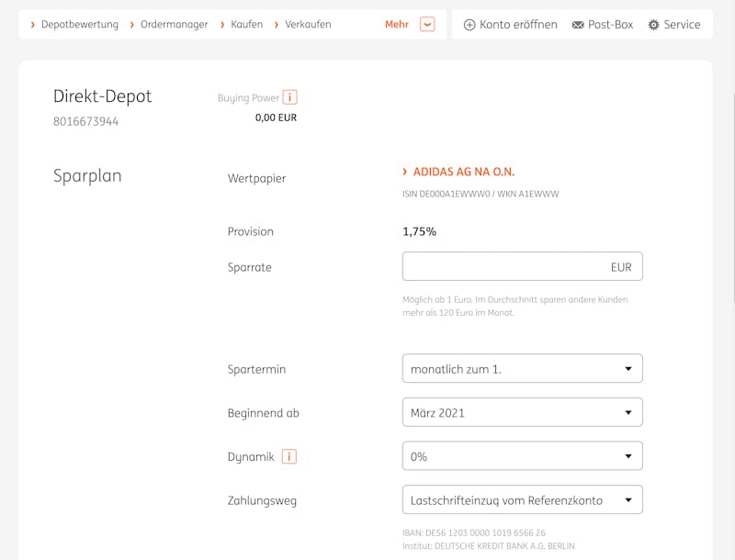Click the chevron before Depotbewertung
The width and height of the screenshot is (735, 560).
coord(32,25)
